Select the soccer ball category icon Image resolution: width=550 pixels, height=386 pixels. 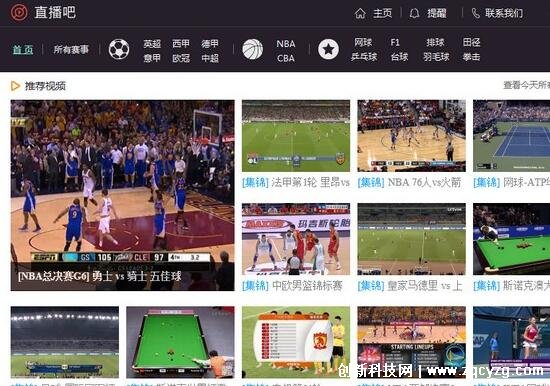coord(119,49)
